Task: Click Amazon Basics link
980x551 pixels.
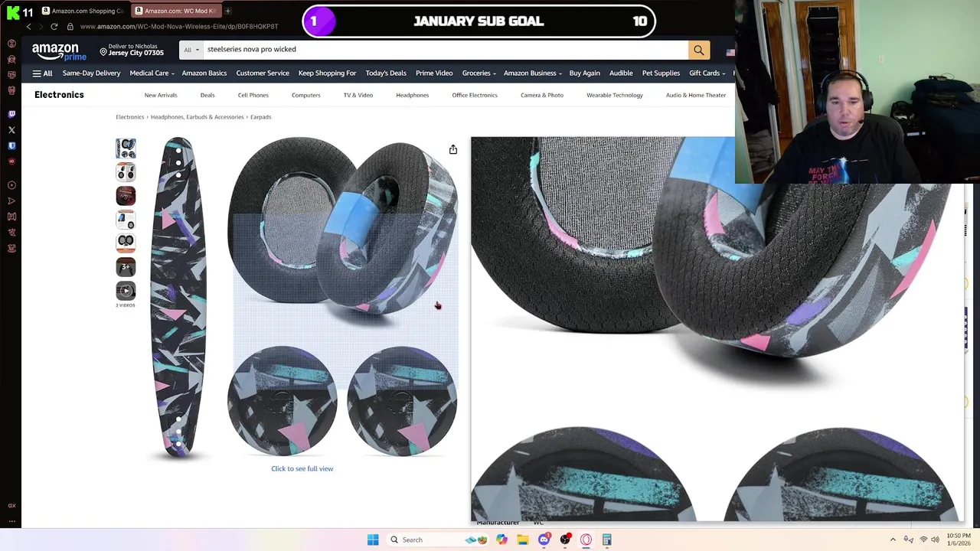Action: pyautogui.click(x=204, y=73)
